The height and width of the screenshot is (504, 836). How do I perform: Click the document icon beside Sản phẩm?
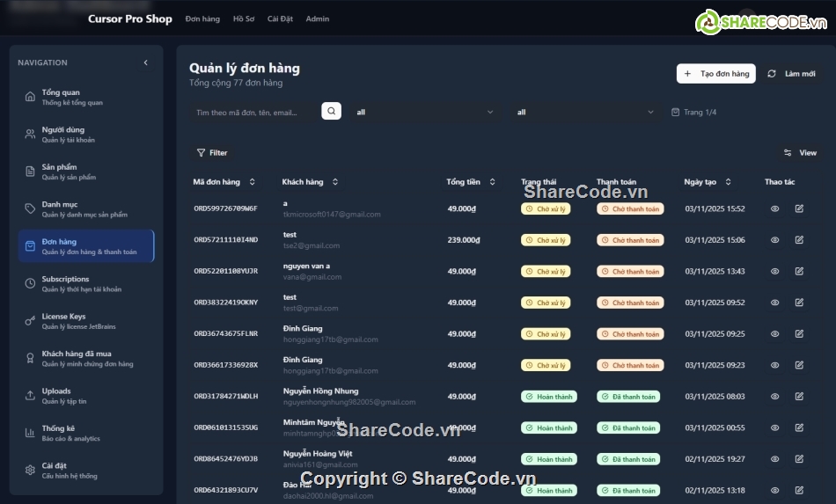[31, 172]
